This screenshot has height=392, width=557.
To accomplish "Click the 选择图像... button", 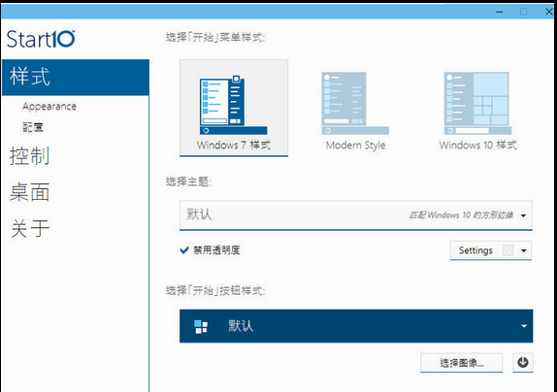I will point(462,363).
